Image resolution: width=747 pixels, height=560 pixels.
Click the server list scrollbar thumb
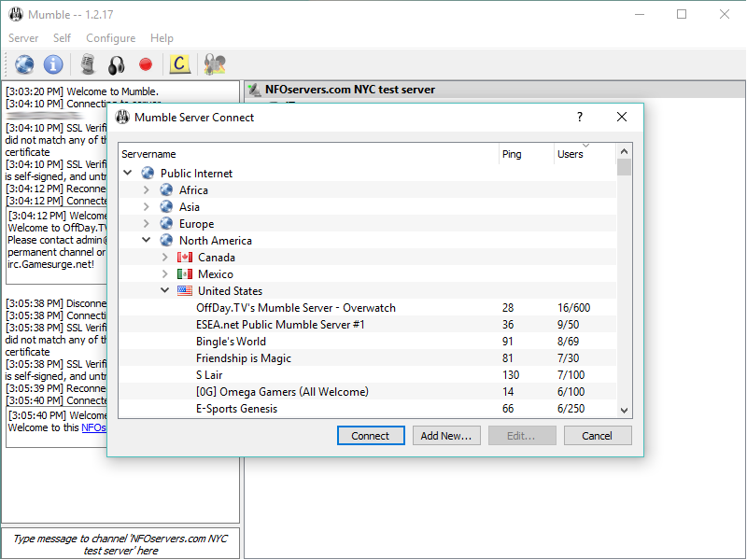click(x=624, y=167)
